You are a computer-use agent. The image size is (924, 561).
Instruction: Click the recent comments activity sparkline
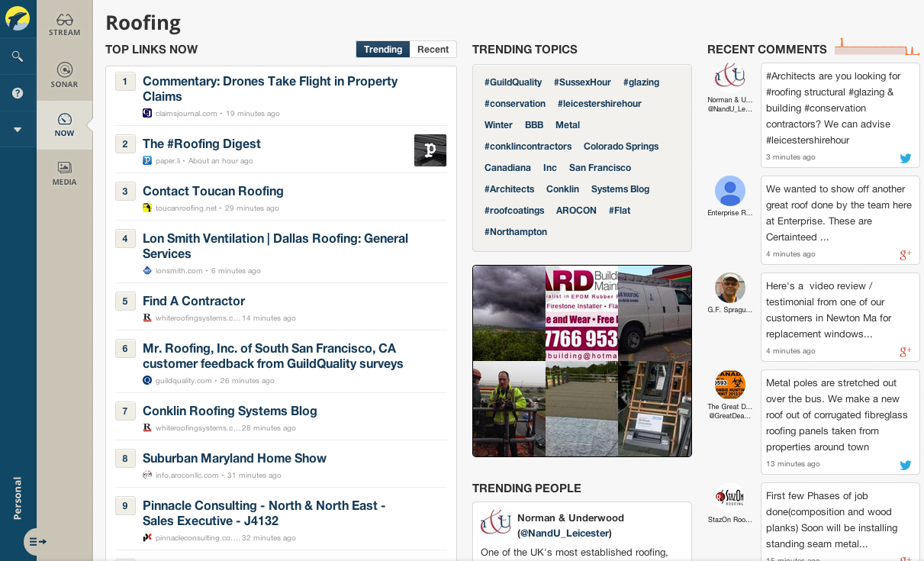(x=877, y=47)
